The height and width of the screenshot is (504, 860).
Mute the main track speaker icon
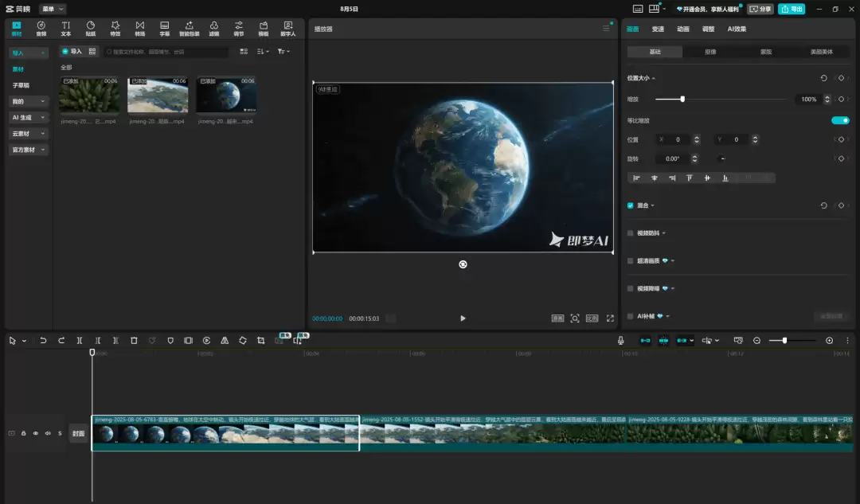(x=48, y=433)
